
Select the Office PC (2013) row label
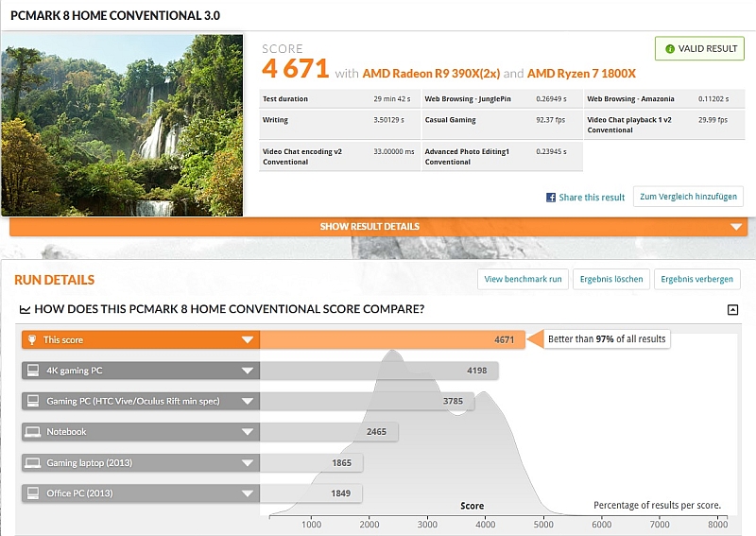79,493
